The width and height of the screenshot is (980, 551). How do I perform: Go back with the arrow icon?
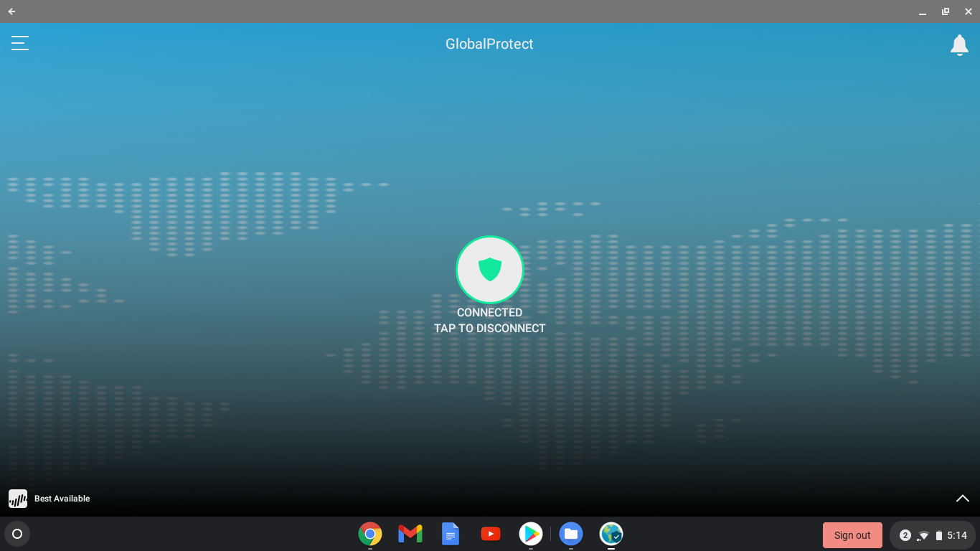click(x=11, y=11)
